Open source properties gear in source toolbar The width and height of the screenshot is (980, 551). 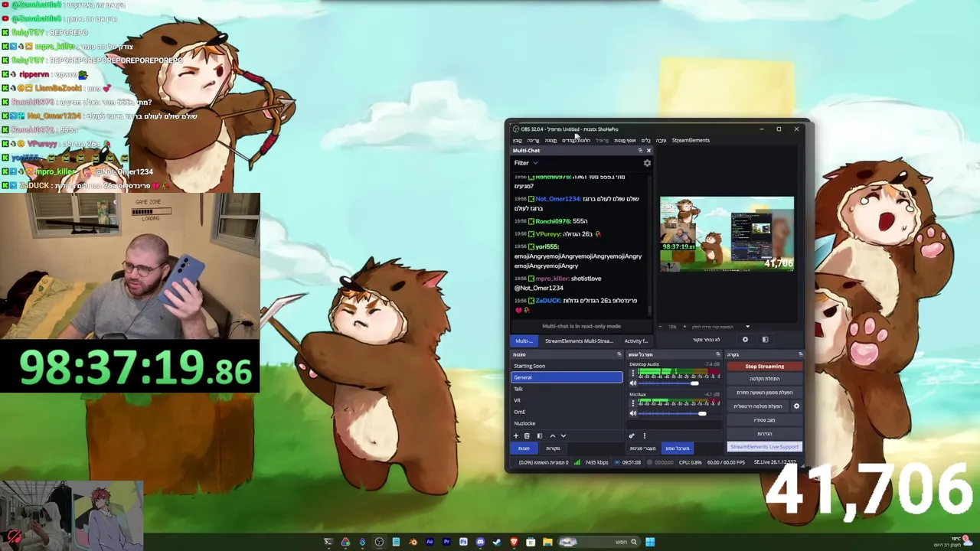[745, 339]
